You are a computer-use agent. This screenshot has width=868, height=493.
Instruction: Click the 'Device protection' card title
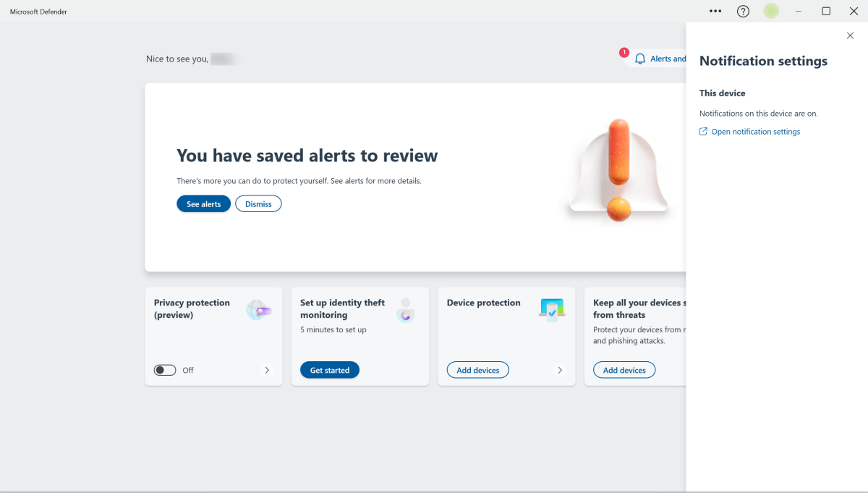point(484,303)
